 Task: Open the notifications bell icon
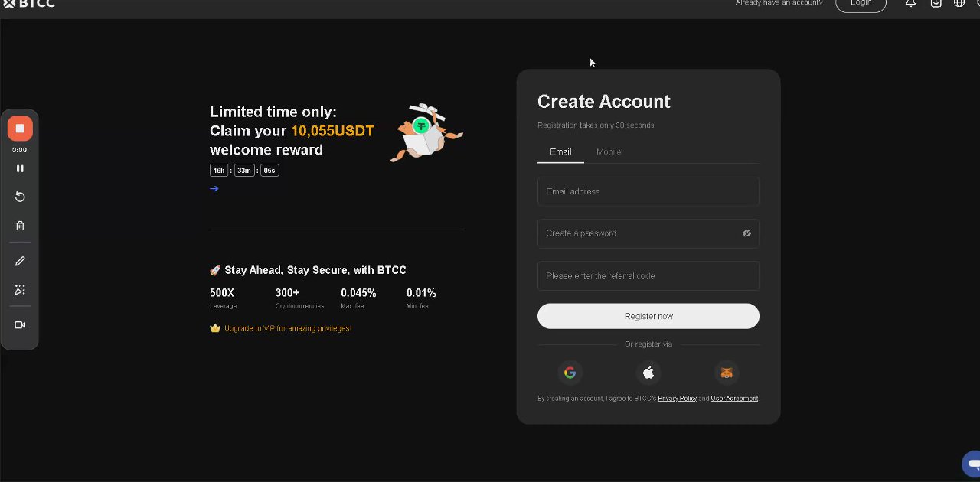pos(910,3)
